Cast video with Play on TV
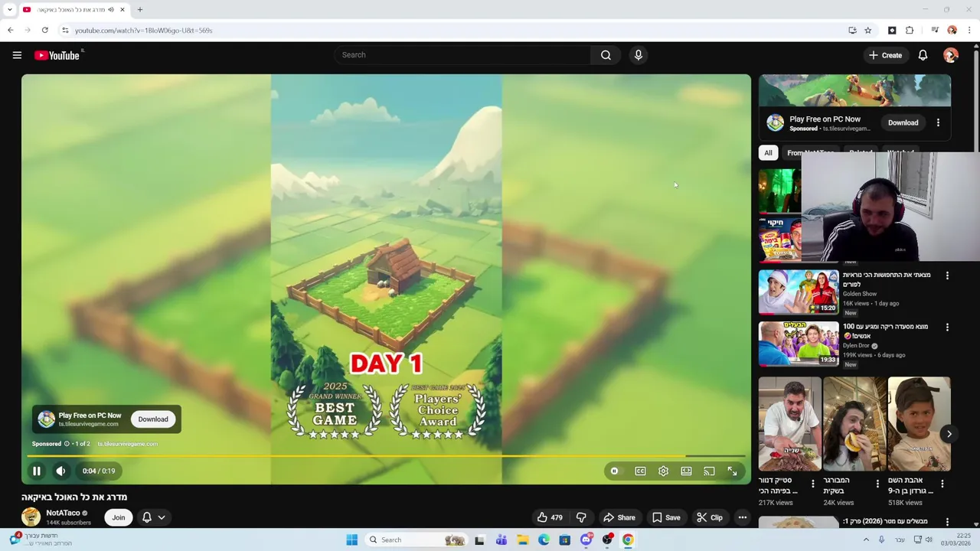The image size is (980, 551). 709,471
